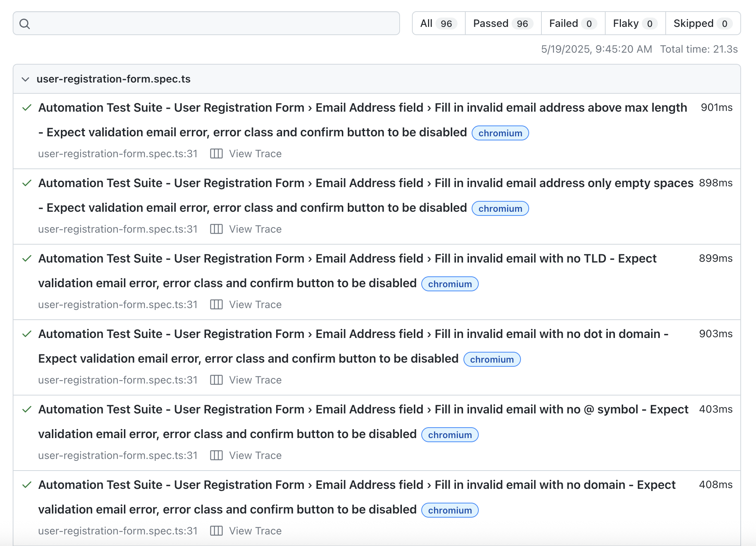
Task: Click chromium tag on no domain test
Action: [x=450, y=511]
